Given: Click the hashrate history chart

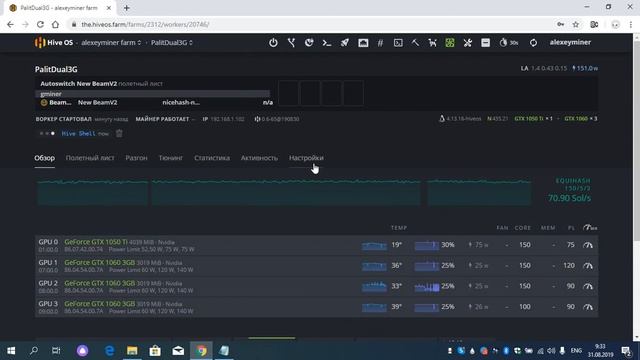Looking at the screenshot, I should 284,192.
